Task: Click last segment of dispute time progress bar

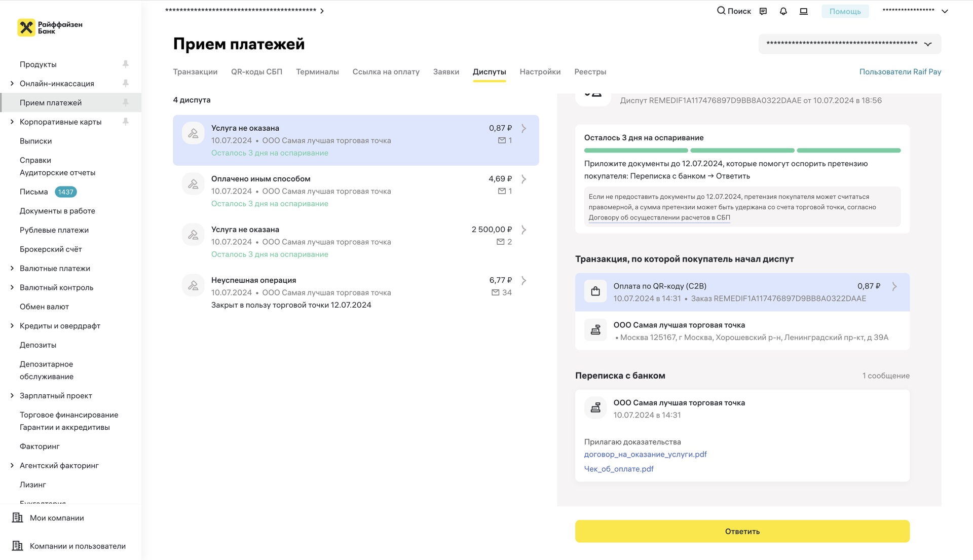Action: [x=849, y=151]
